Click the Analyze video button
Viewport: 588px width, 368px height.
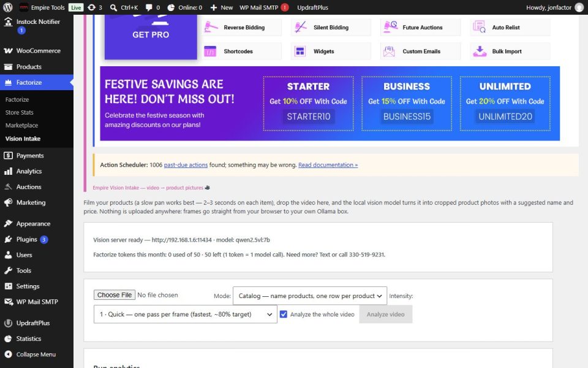pos(385,314)
